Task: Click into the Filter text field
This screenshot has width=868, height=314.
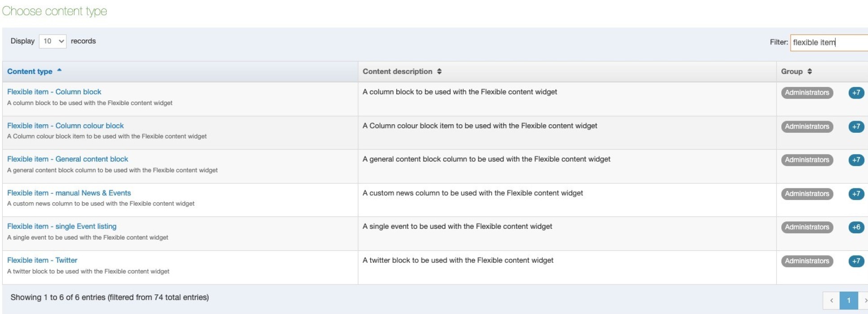Action: (828, 43)
